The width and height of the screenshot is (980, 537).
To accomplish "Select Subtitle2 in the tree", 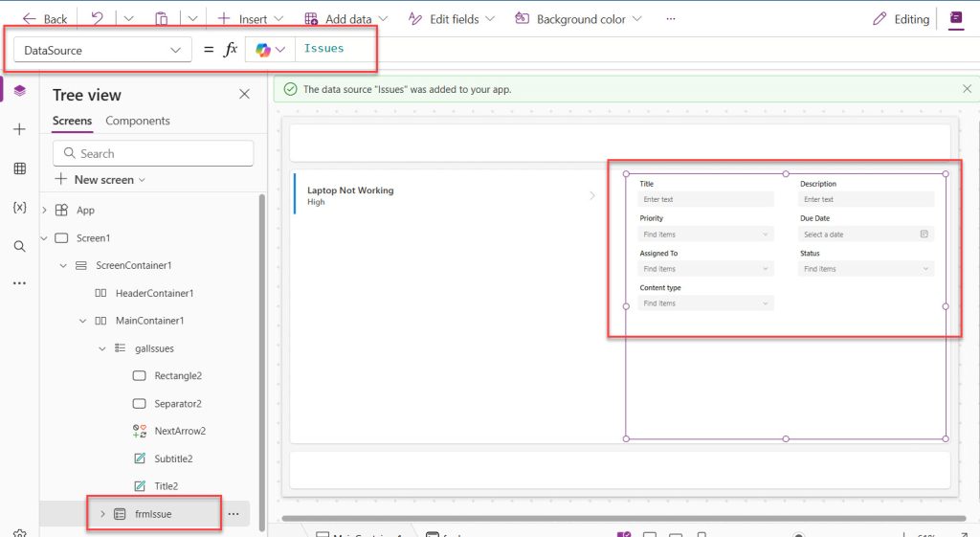I will coord(173,459).
